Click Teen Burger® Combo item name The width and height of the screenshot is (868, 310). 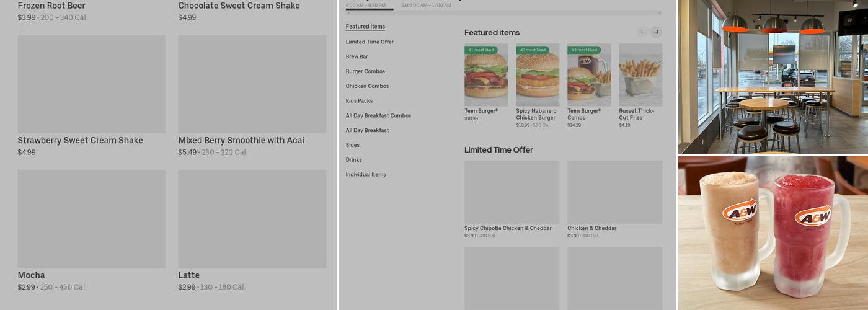(584, 114)
